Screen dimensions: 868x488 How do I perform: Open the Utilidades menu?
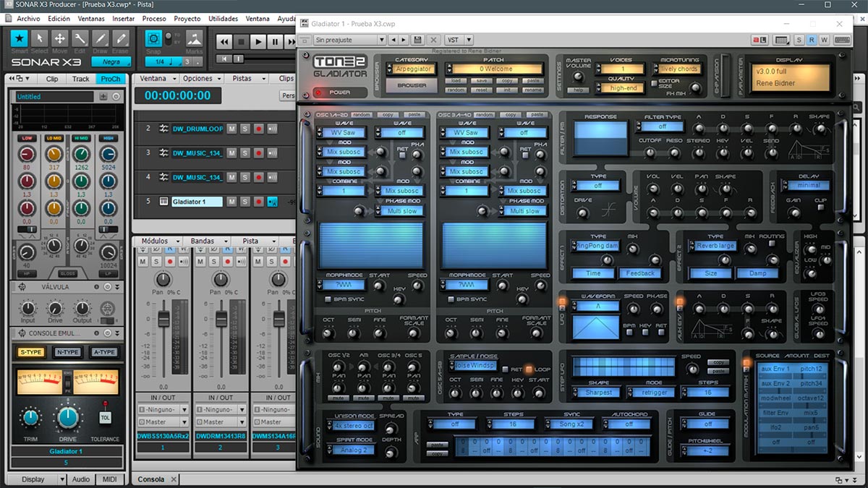(x=223, y=18)
